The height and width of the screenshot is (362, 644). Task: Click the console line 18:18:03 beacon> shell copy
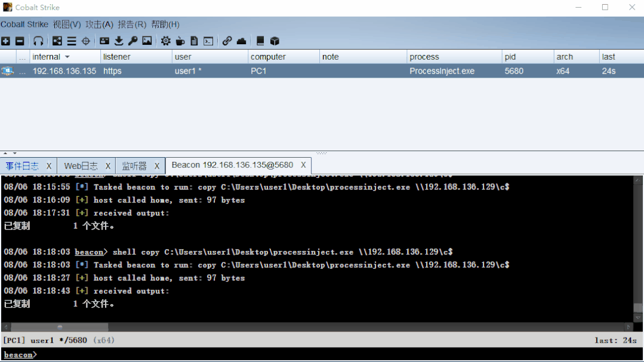(229, 252)
